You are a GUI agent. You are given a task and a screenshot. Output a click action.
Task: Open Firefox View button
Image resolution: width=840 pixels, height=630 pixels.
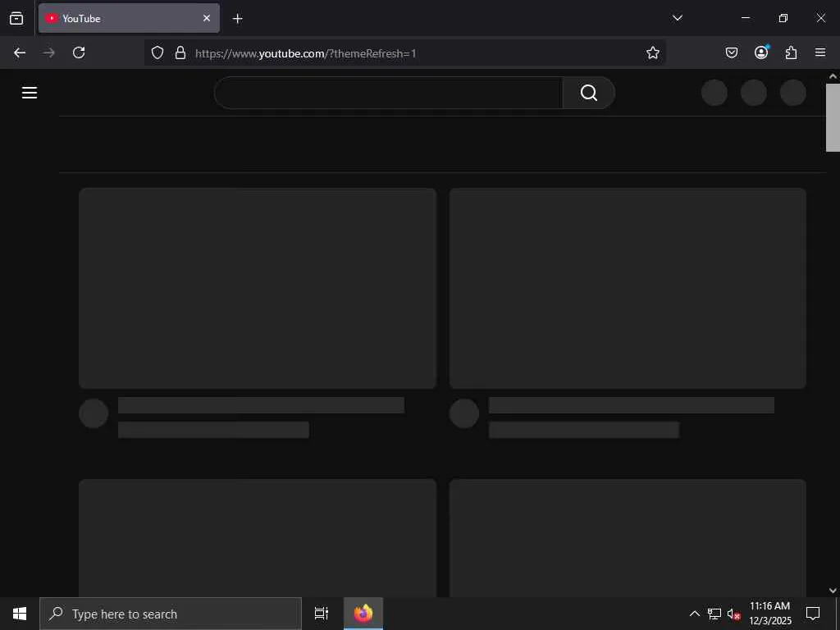[16, 18]
